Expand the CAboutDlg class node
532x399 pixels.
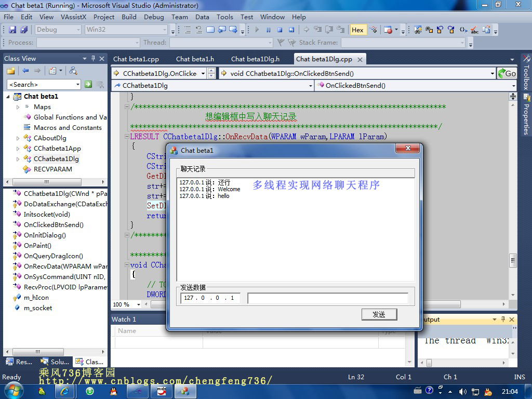pos(18,138)
